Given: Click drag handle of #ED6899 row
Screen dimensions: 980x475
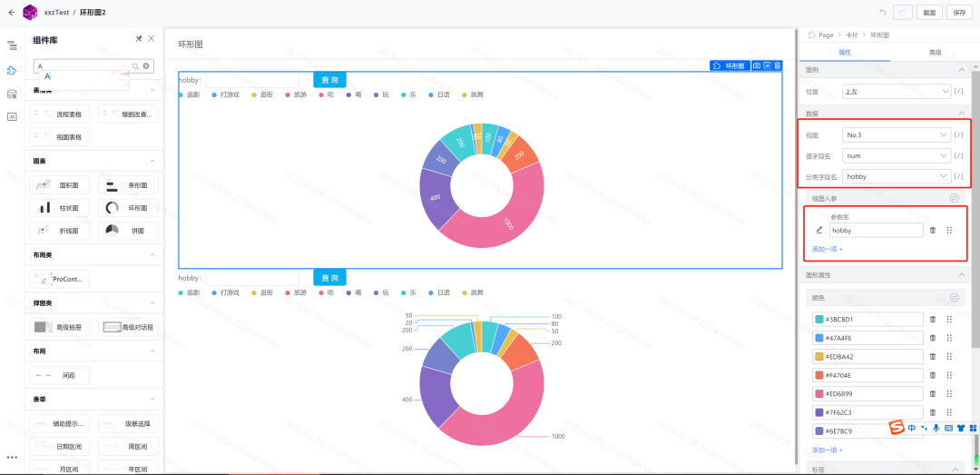Looking at the screenshot, I should [949, 393].
